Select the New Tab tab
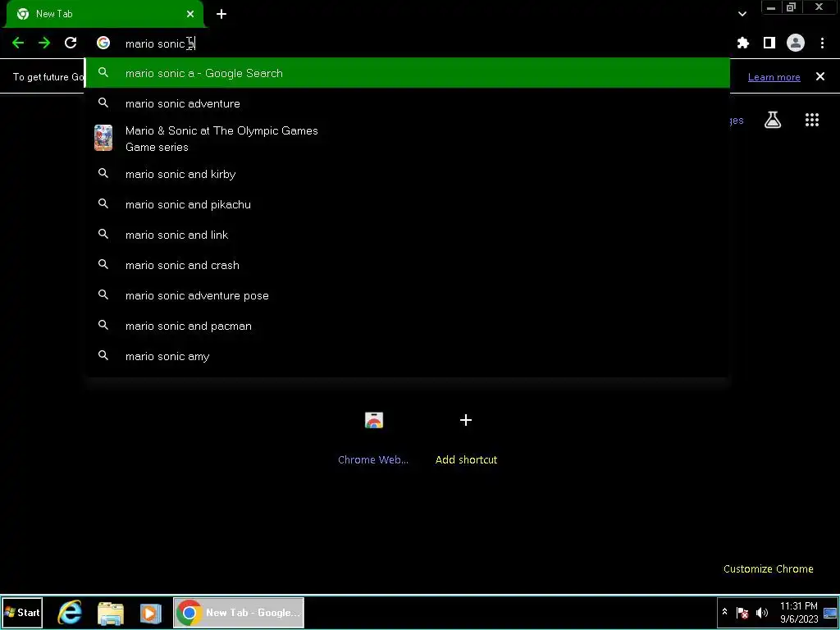Screen dimensions: 840x630 [x=104, y=14]
